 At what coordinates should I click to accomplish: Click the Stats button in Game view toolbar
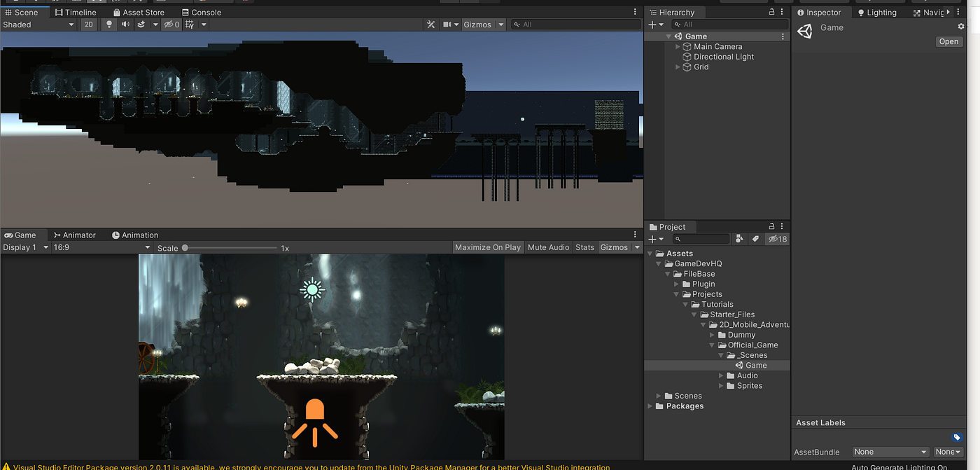point(584,247)
